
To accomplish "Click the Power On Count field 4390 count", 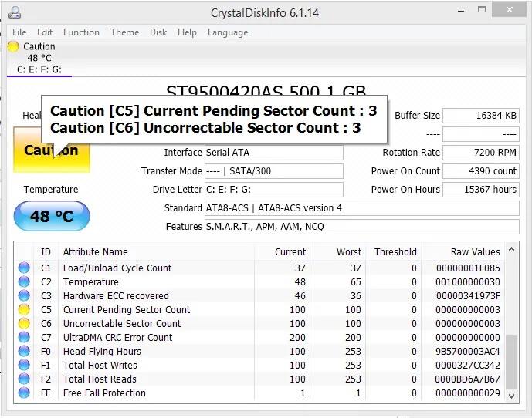I will [481, 171].
